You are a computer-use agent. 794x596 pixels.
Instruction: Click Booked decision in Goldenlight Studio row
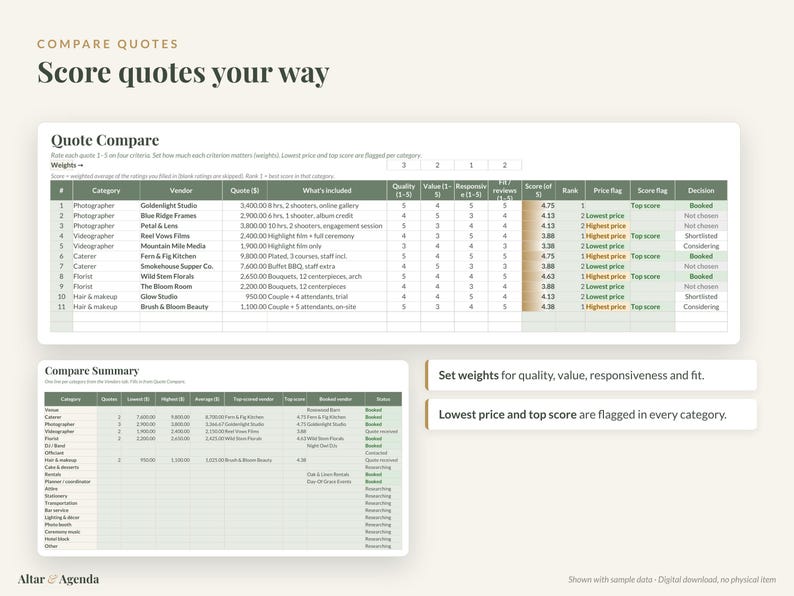pyautogui.click(x=701, y=206)
